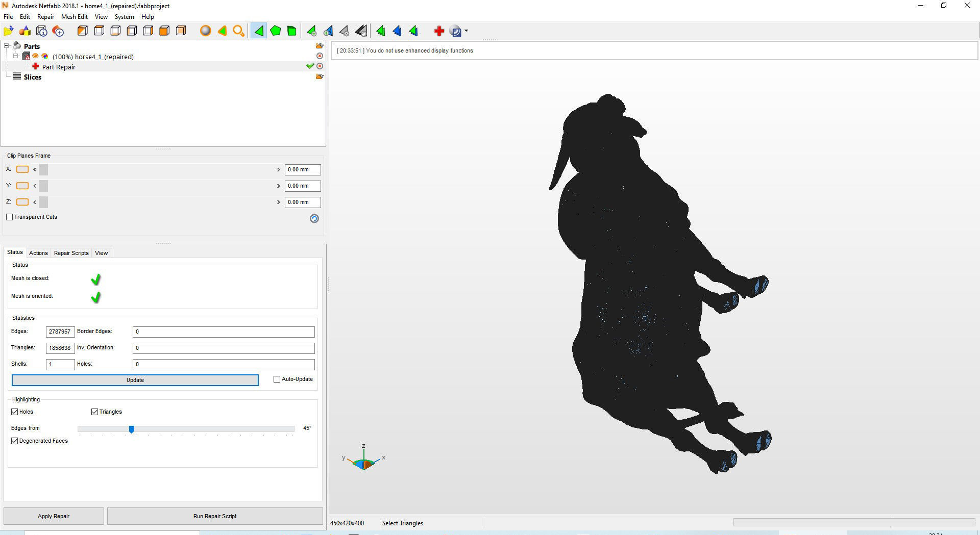Toggle the X clip plane button
Viewport: 980px width, 535px height.
(22, 169)
